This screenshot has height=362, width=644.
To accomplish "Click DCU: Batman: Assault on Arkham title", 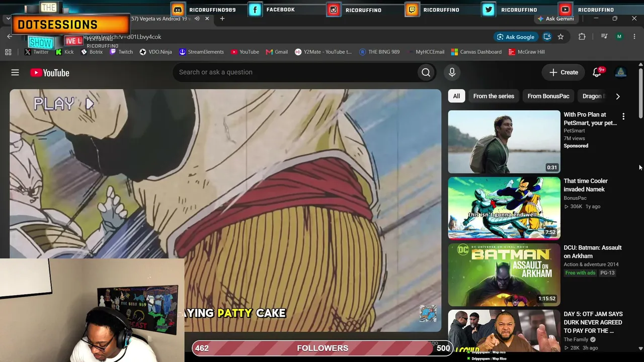I will tap(593, 251).
